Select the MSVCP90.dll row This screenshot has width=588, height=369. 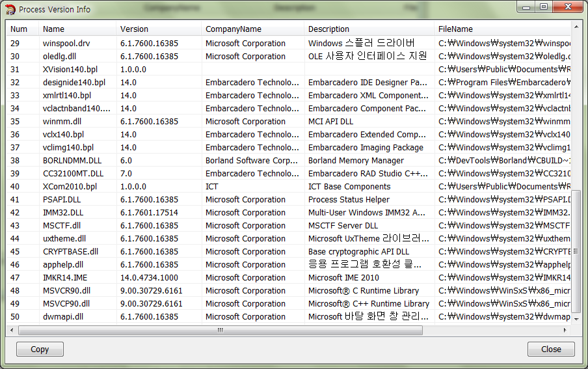coord(289,304)
